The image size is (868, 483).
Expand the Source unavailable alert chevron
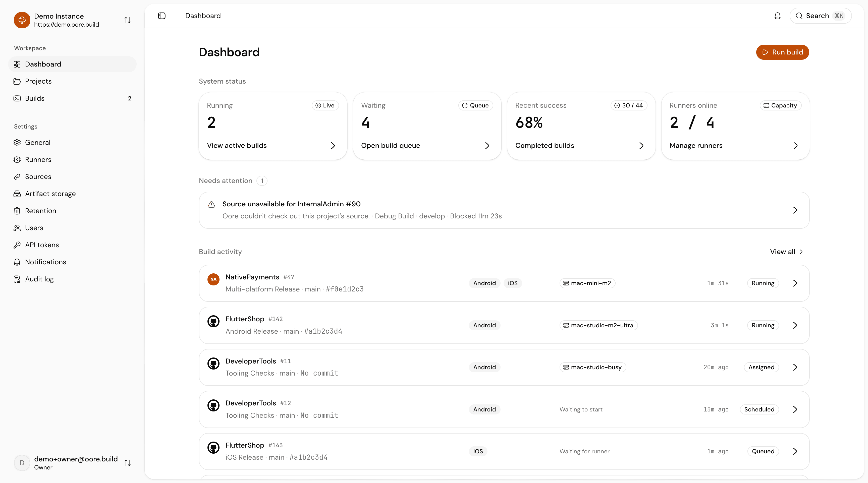(x=795, y=210)
